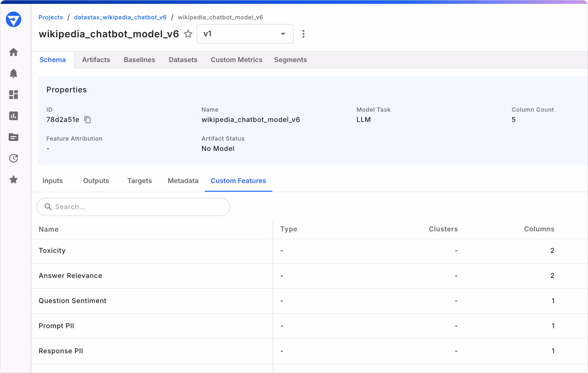Image resolution: width=588 pixels, height=373 pixels.
Task: Favorite the model with star icon
Action: click(188, 34)
